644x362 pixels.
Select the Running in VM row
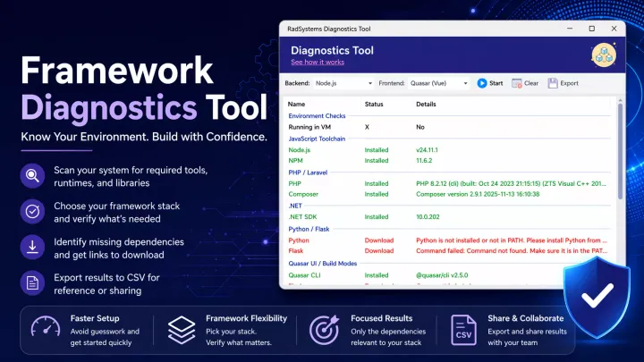(x=449, y=127)
